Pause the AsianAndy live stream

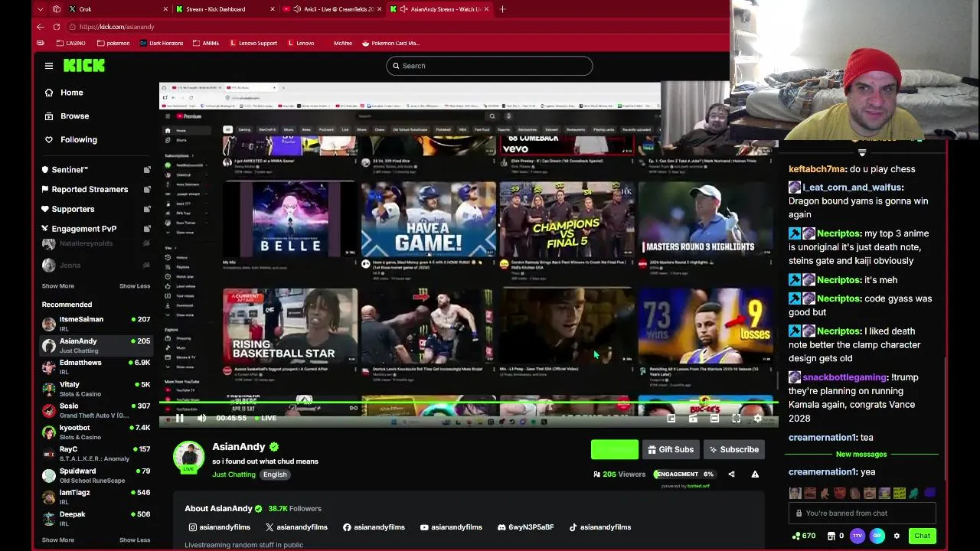tap(179, 418)
